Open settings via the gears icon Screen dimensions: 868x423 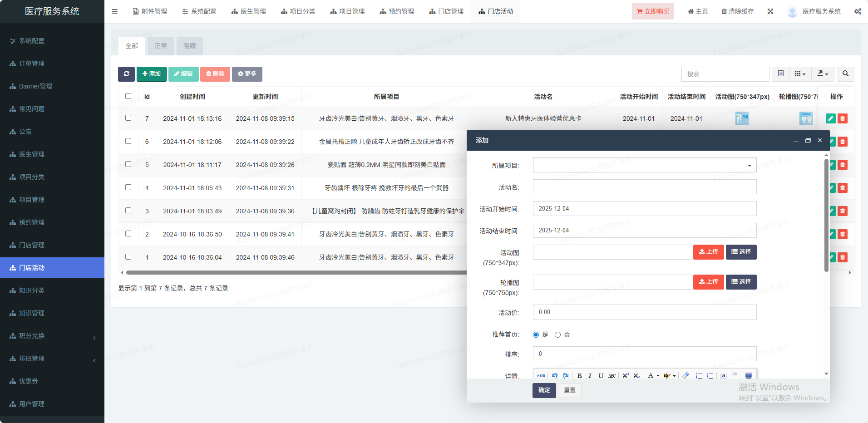[858, 11]
